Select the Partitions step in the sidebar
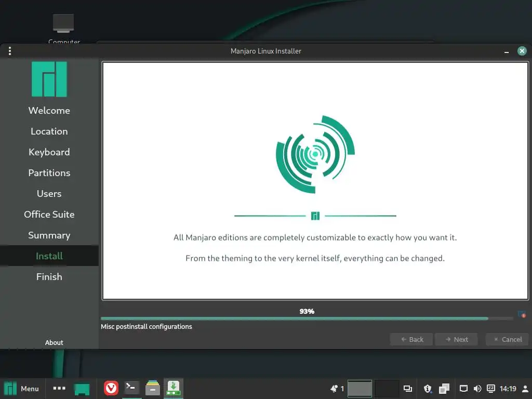 tap(49, 173)
